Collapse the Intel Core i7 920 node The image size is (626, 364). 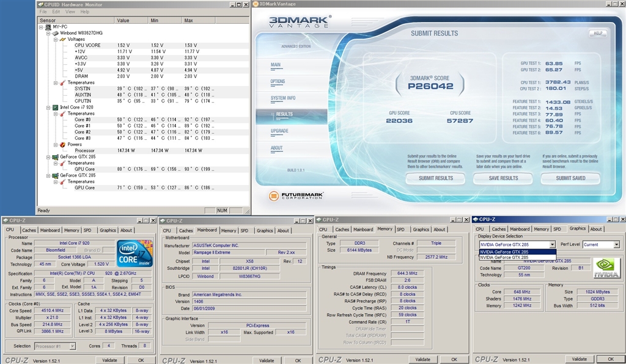click(49, 107)
